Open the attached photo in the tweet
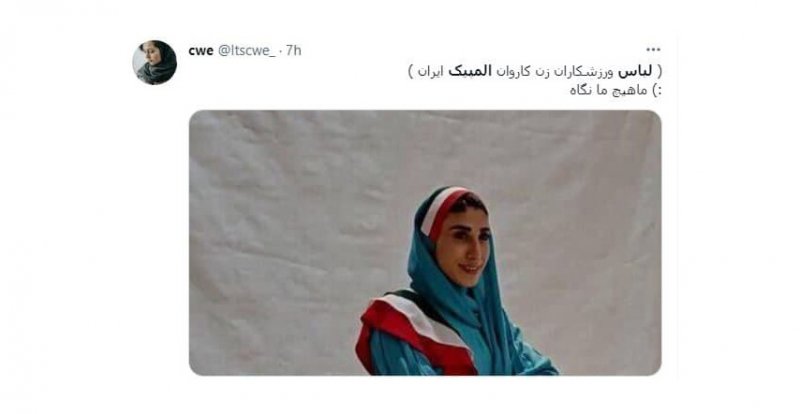This screenshot has height=414, width=800. coord(425,243)
